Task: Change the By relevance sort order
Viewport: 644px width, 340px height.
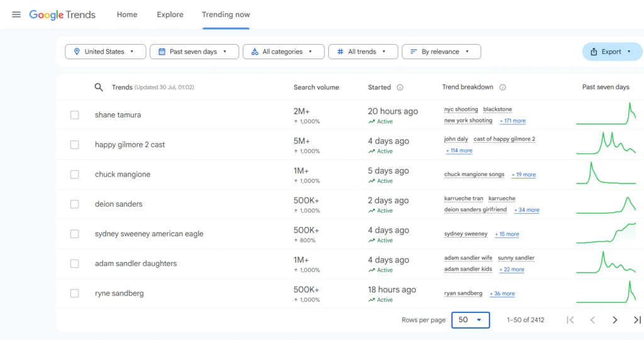Action: pos(441,52)
